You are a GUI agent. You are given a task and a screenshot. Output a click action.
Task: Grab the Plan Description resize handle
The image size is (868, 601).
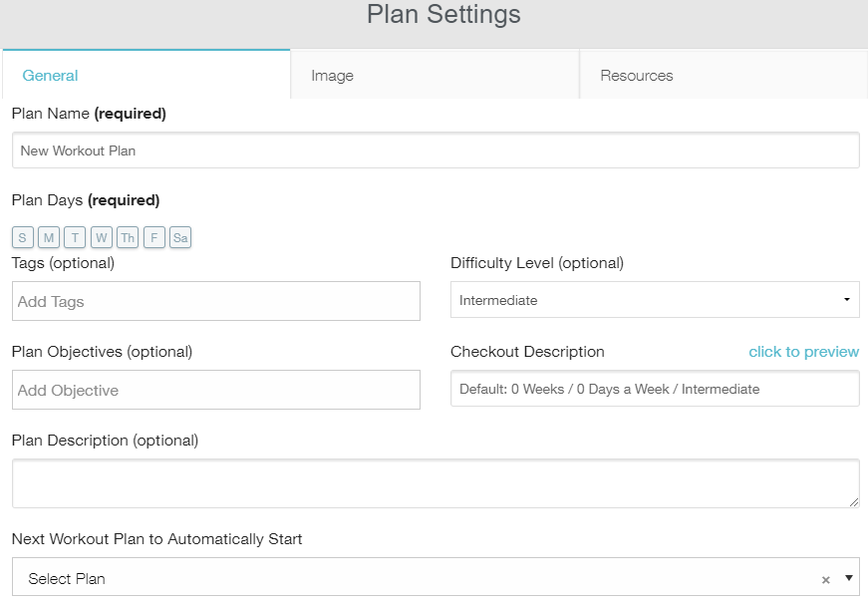coord(853,502)
